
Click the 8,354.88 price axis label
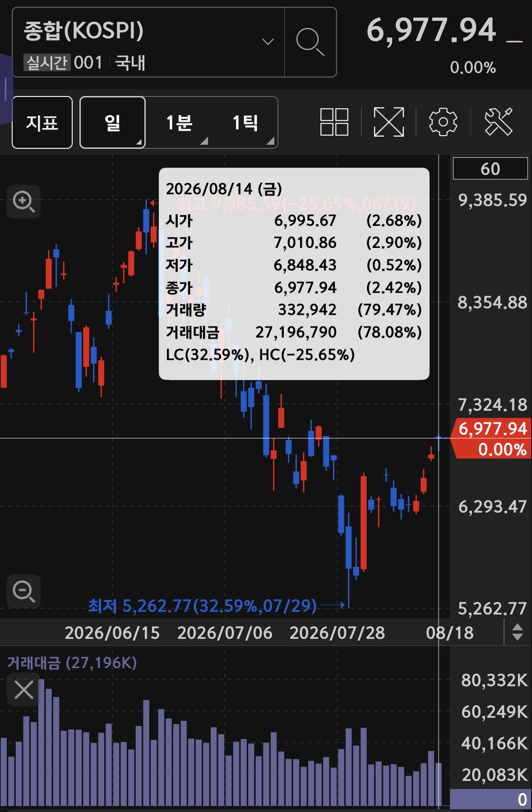(x=492, y=303)
